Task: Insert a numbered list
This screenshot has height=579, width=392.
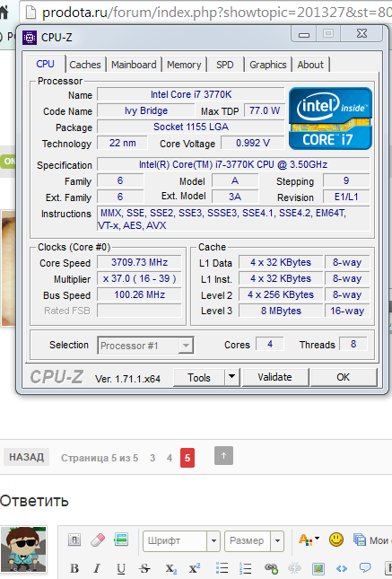Action: coord(246,568)
